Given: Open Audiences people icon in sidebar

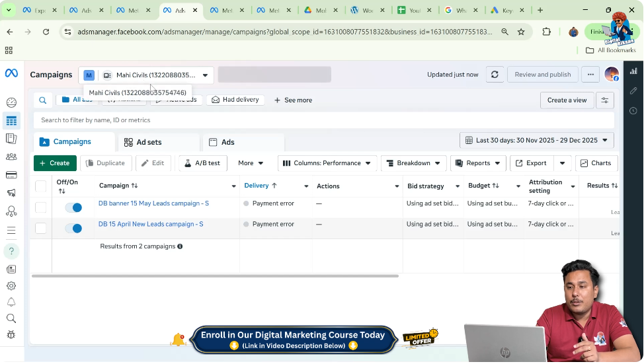Looking at the screenshot, I should click(11, 157).
